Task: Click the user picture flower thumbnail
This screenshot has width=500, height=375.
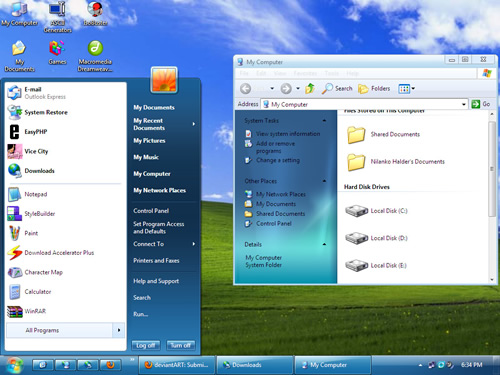Action: click(164, 80)
